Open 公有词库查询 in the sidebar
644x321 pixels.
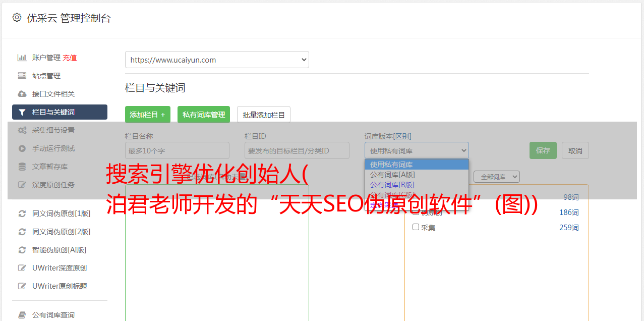pyautogui.click(x=53, y=315)
